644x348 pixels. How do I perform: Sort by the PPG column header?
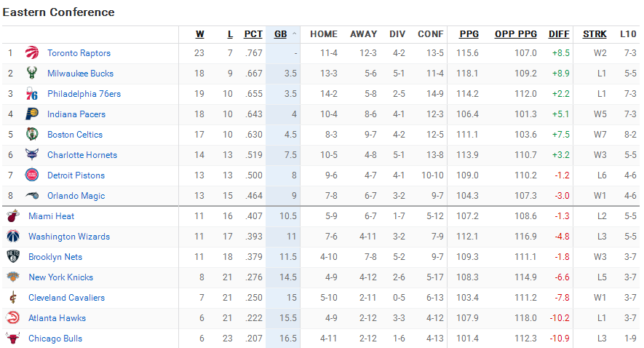469,33
